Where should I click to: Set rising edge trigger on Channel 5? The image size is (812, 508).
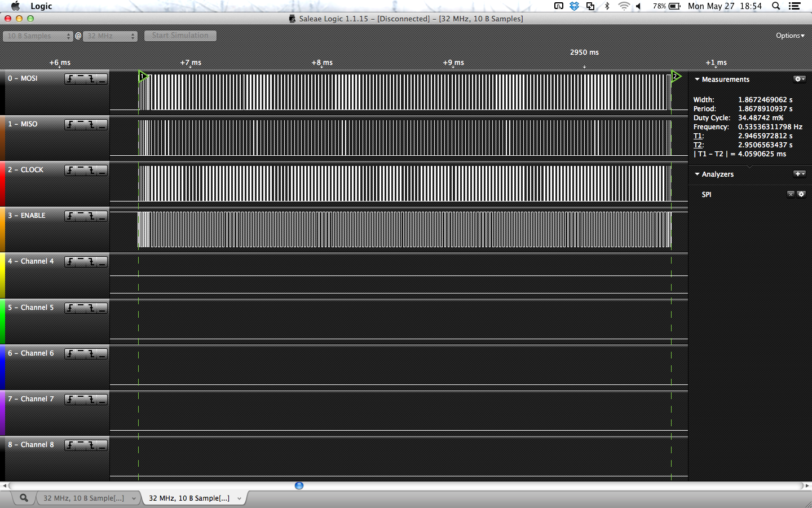[70, 308]
